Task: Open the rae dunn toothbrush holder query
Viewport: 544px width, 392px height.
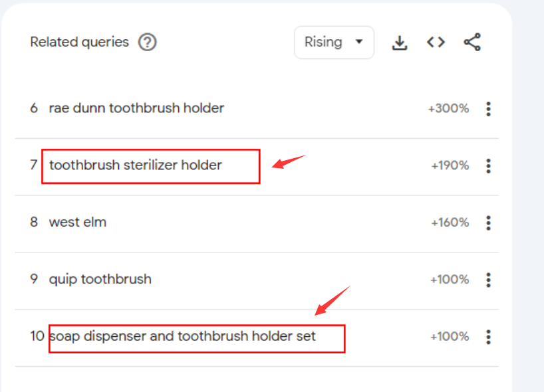Action: pos(136,108)
